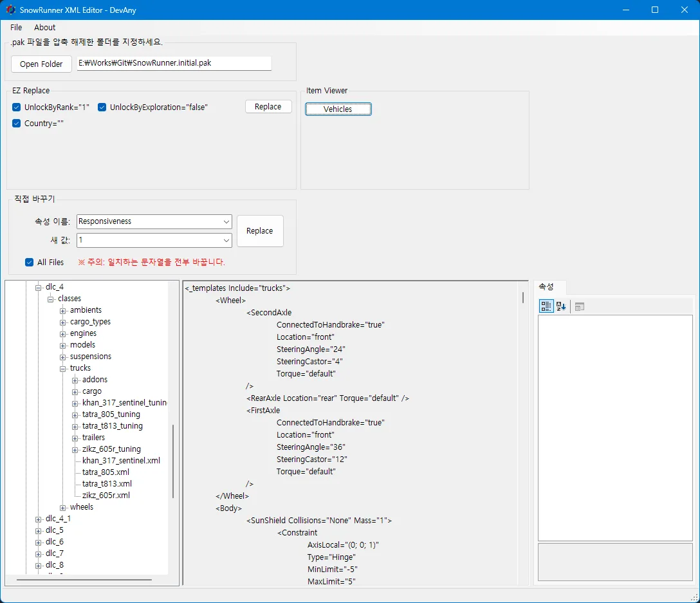
Task: Open Property Pages icon in property grid
Action: point(580,306)
